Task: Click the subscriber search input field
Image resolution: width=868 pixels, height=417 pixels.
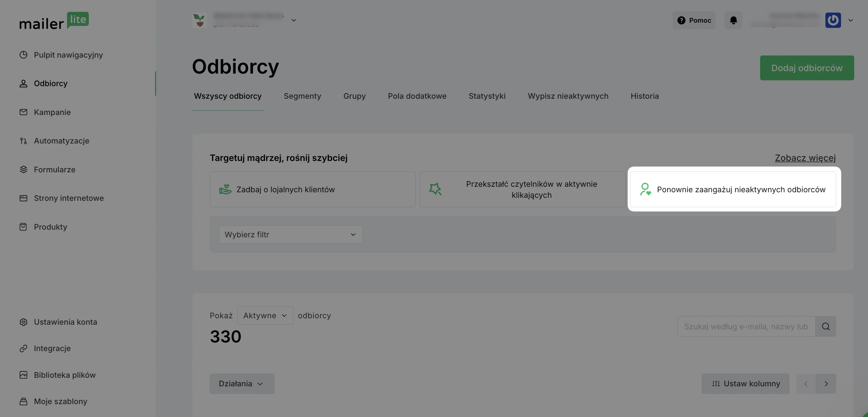Action: 746,326
